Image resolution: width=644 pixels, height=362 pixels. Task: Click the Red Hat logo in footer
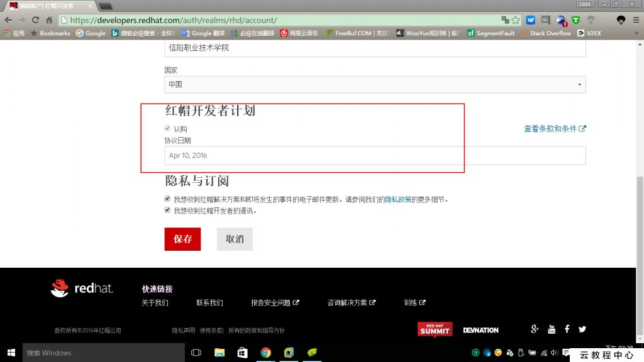click(82, 288)
